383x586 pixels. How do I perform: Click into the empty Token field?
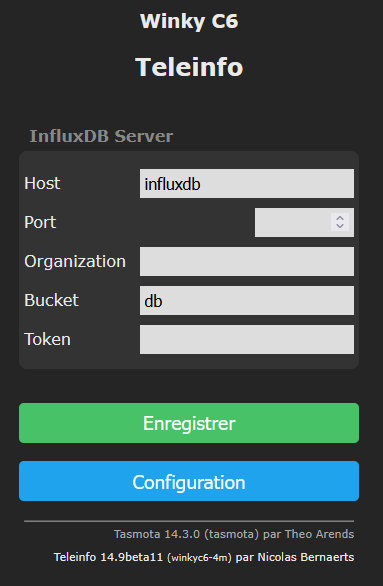click(247, 339)
